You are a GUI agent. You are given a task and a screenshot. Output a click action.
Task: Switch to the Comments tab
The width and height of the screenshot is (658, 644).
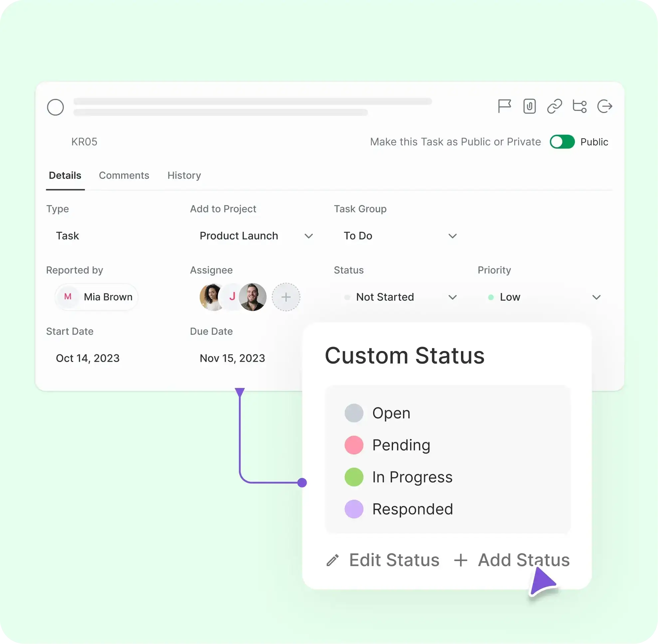[124, 175]
